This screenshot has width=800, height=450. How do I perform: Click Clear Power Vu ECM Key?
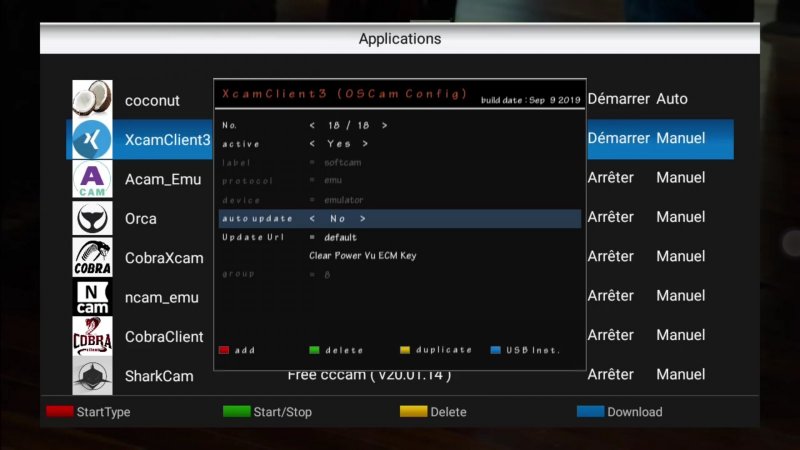point(363,256)
